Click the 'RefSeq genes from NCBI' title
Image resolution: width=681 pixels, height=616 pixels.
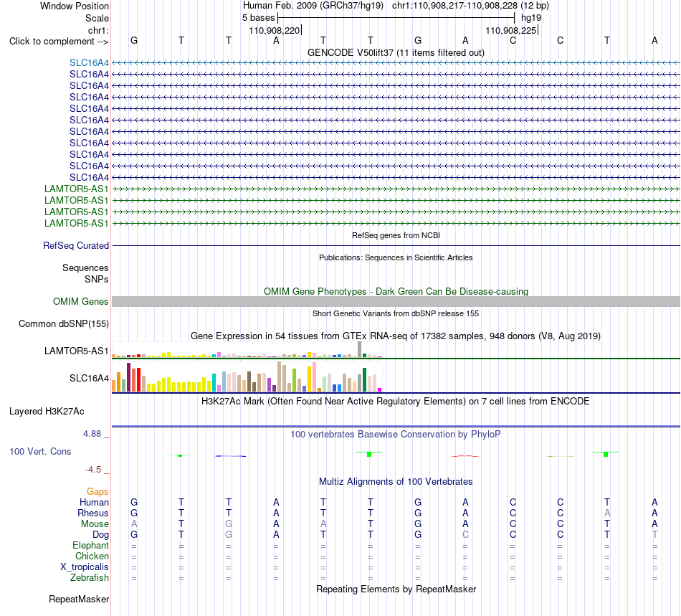396,235
